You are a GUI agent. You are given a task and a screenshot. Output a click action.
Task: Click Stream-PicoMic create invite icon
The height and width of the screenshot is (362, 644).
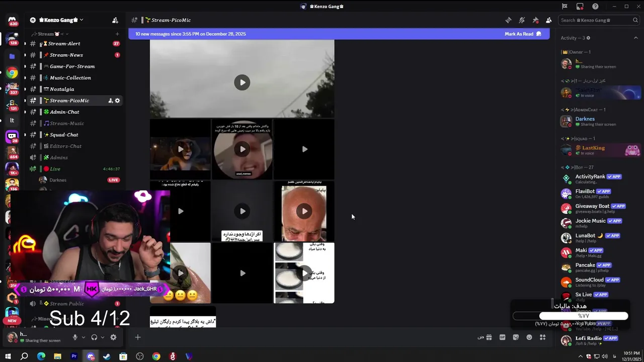click(110, 101)
